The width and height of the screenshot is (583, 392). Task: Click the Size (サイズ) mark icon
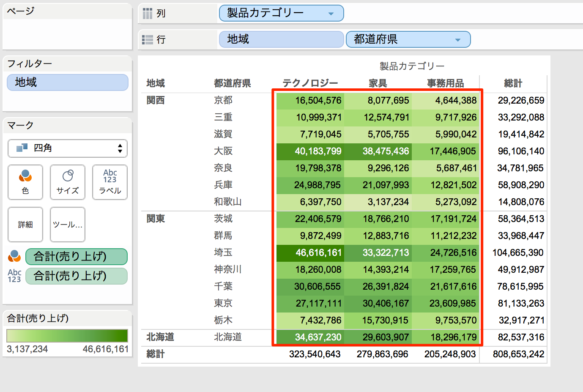click(x=67, y=182)
